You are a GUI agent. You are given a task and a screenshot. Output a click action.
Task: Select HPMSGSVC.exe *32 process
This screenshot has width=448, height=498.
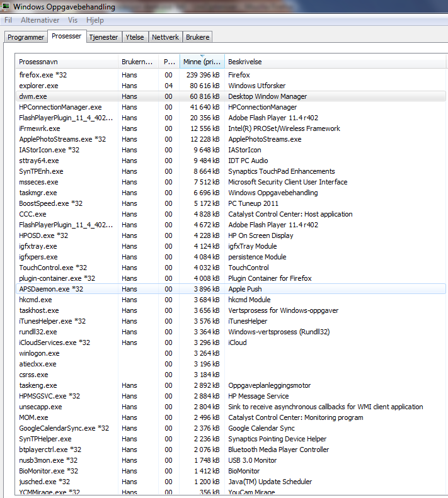tap(231, 396)
